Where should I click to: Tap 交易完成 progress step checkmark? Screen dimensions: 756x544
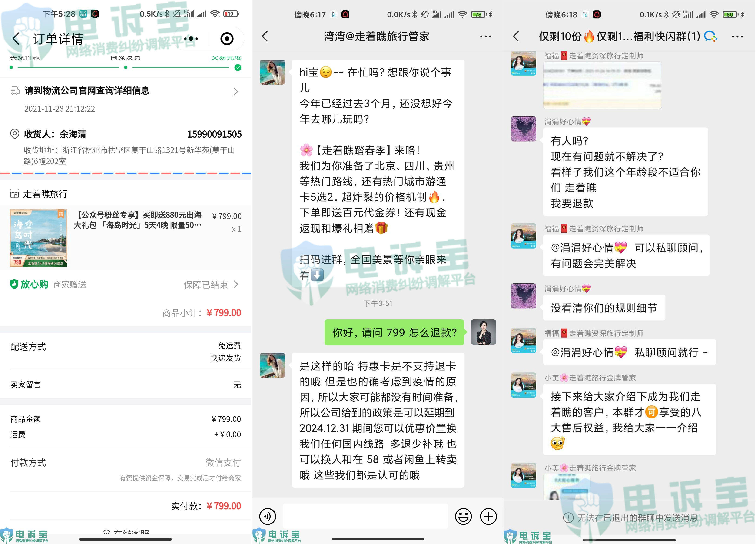point(238,68)
